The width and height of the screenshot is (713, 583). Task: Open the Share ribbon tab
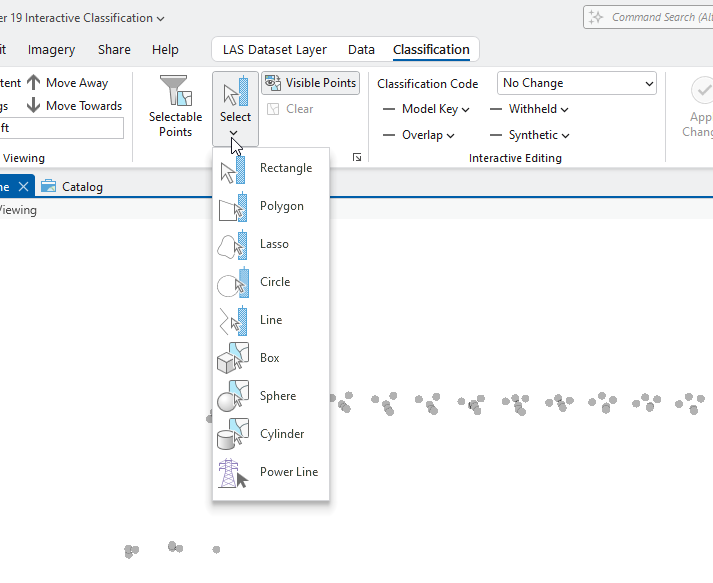(x=114, y=50)
